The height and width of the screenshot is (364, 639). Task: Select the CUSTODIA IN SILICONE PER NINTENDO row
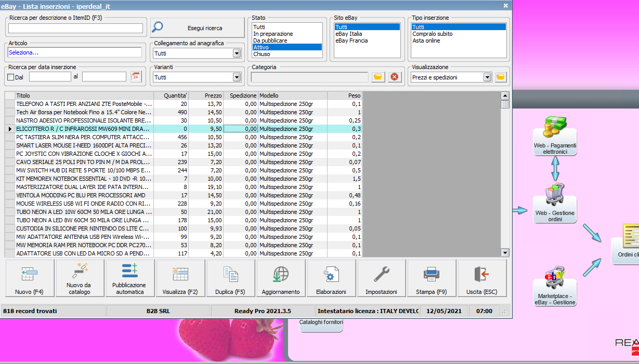184,228
